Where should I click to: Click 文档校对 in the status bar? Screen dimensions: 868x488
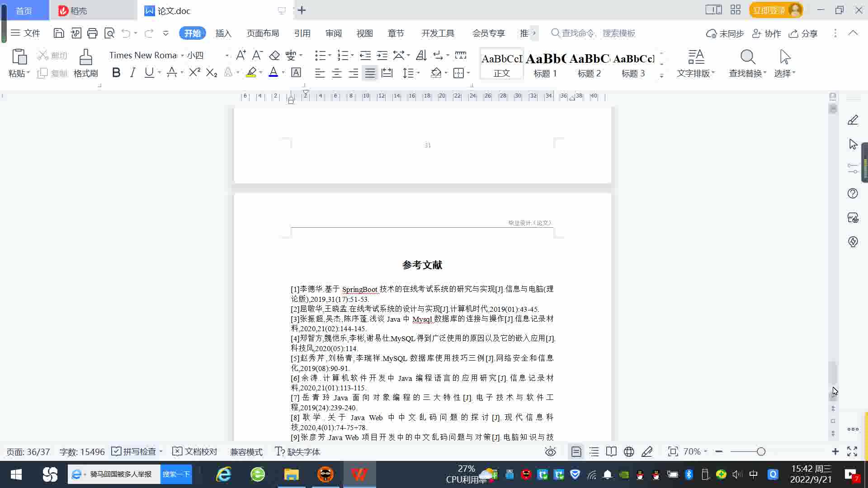click(195, 452)
